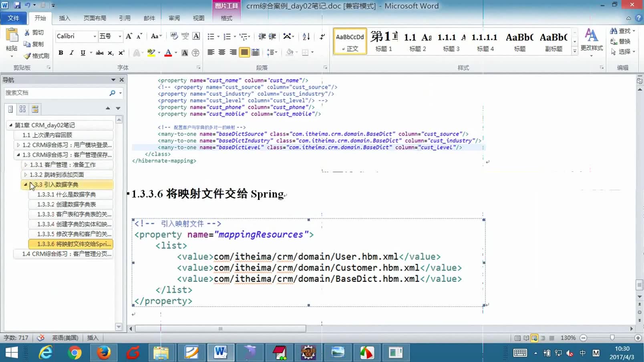Viewport: 644px width, 362px height.
Task: Toggle Subscript formatting
Action: tap(111, 52)
